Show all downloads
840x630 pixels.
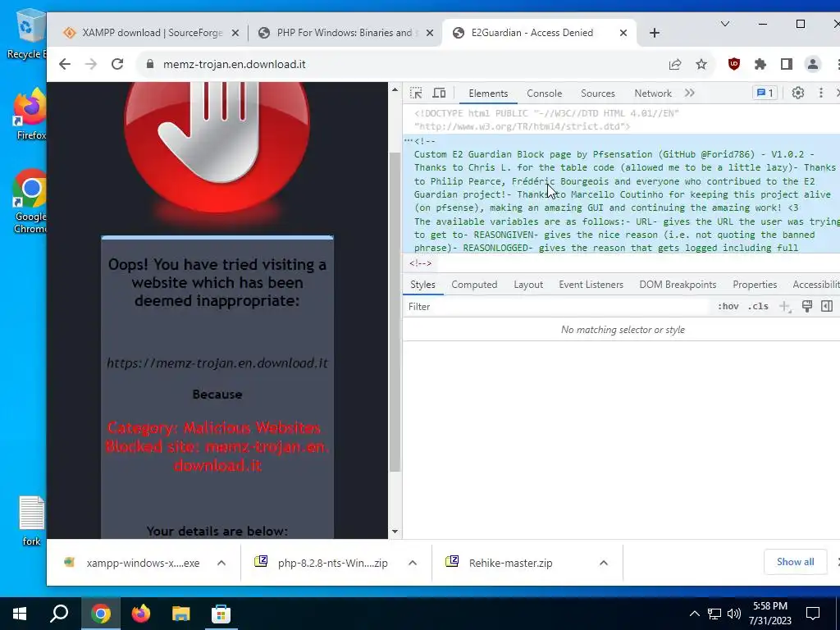[x=795, y=562]
